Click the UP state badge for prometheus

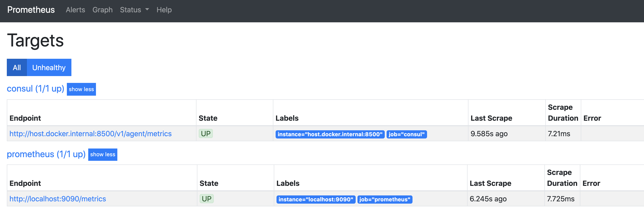[206, 198]
